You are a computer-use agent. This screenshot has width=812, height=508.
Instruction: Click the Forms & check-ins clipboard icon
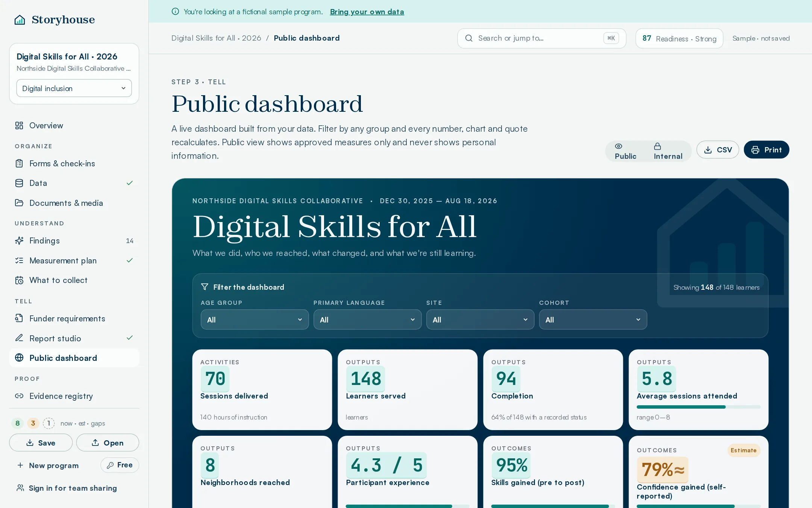pos(19,163)
